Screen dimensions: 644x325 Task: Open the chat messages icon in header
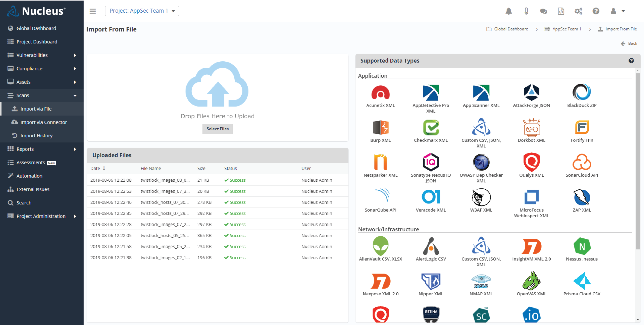pyautogui.click(x=543, y=11)
